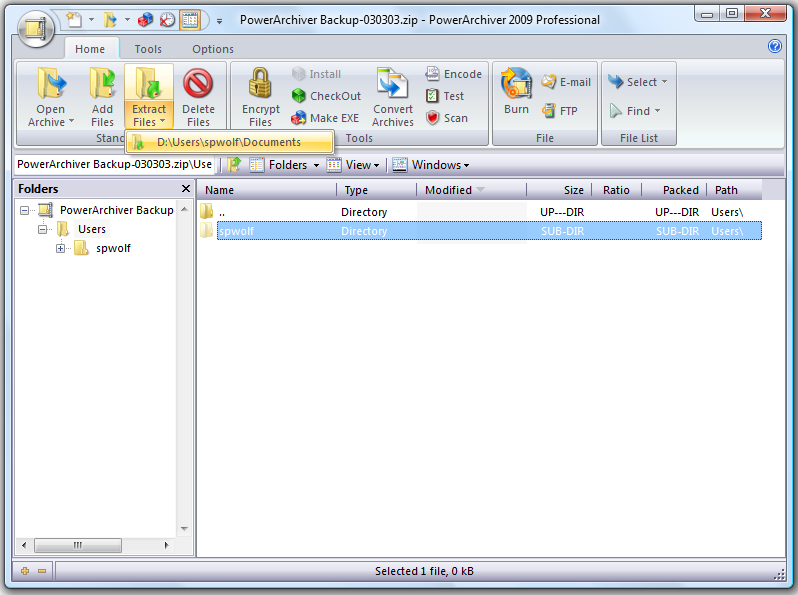Open the View toolbar dropdown
Viewport: 798px width, 595px height.
(x=353, y=165)
